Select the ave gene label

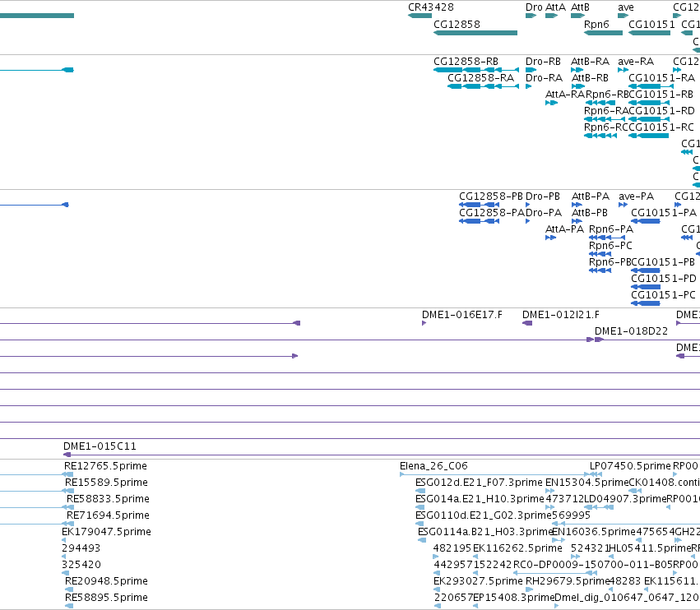click(x=626, y=7)
